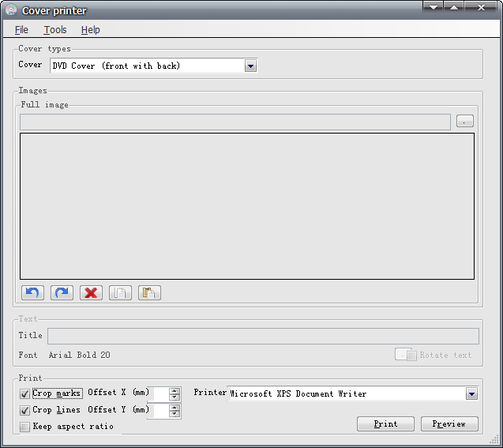The image size is (503, 448).
Task: Click the paste image clipboard icon
Action: click(149, 292)
